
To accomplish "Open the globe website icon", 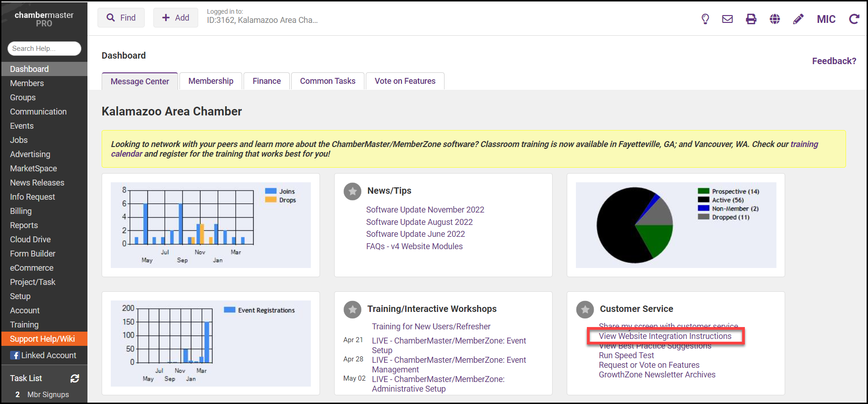I will [775, 19].
